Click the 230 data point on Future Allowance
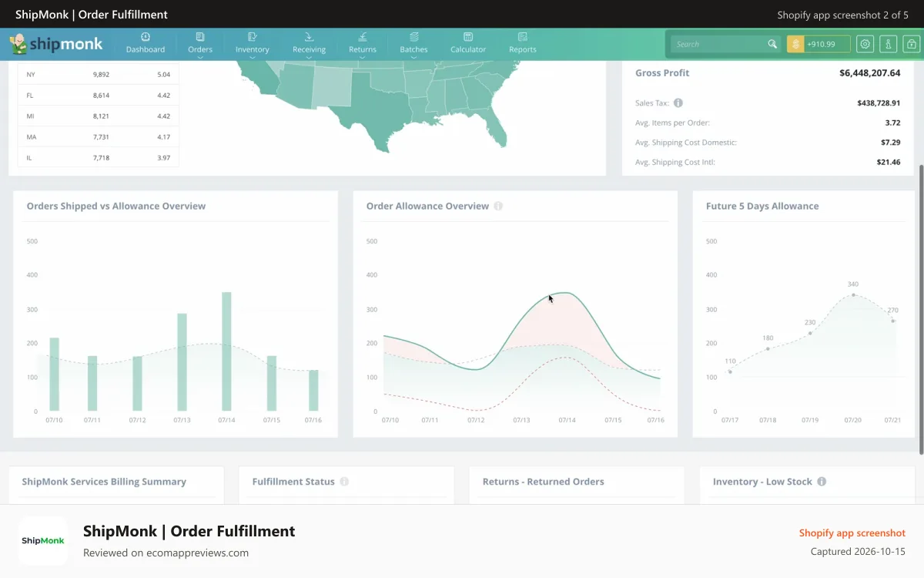The height and width of the screenshot is (578, 924). 810,333
